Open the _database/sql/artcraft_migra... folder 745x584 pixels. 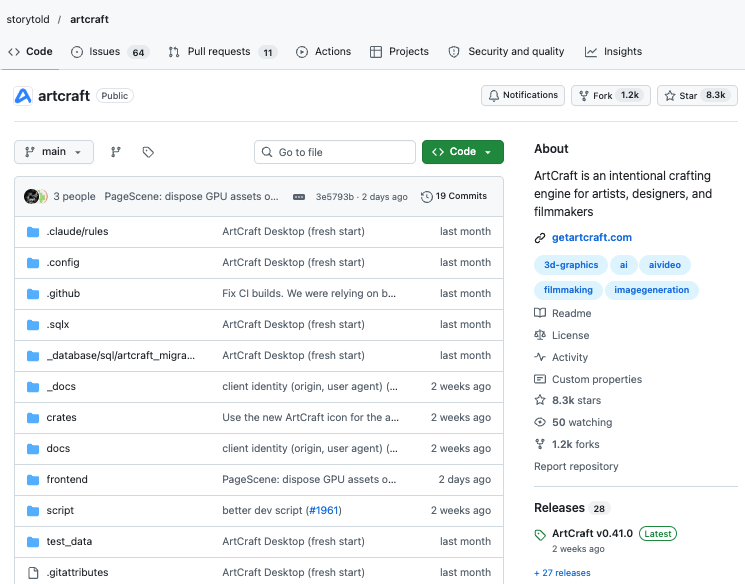121,355
